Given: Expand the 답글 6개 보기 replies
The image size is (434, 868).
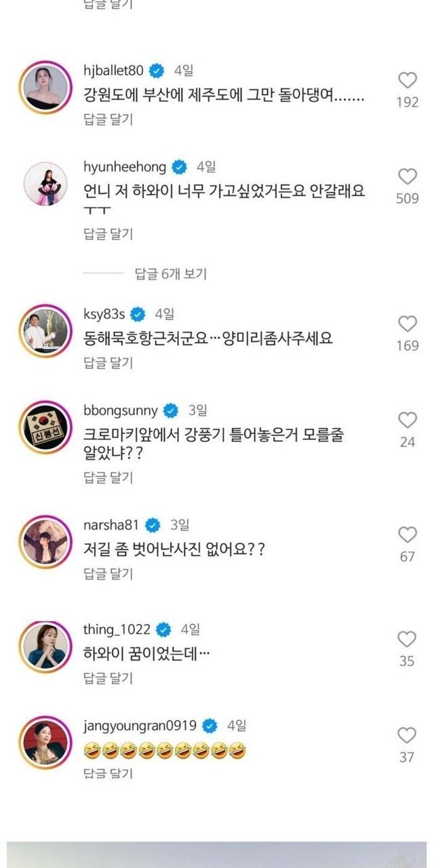Looking at the screenshot, I should tap(170, 274).
